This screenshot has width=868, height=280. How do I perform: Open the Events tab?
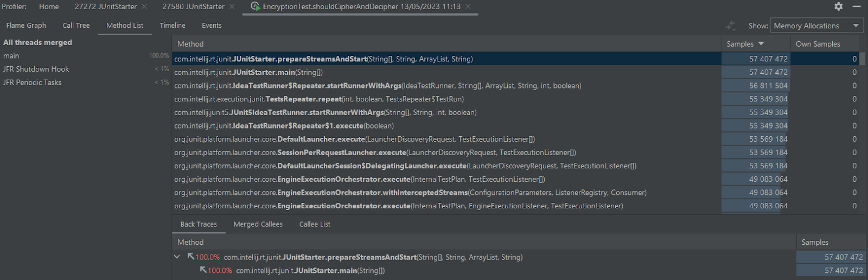pyautogui.click(x=212, y=26)
